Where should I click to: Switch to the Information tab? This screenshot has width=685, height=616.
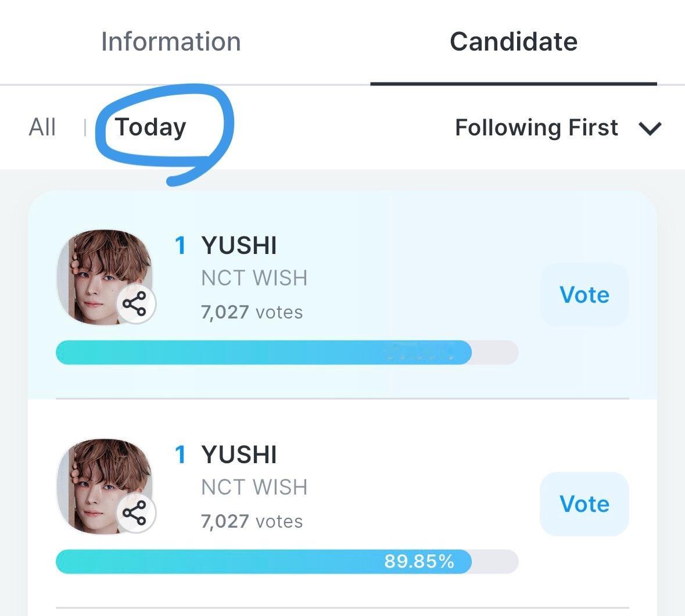click(171, 42)
